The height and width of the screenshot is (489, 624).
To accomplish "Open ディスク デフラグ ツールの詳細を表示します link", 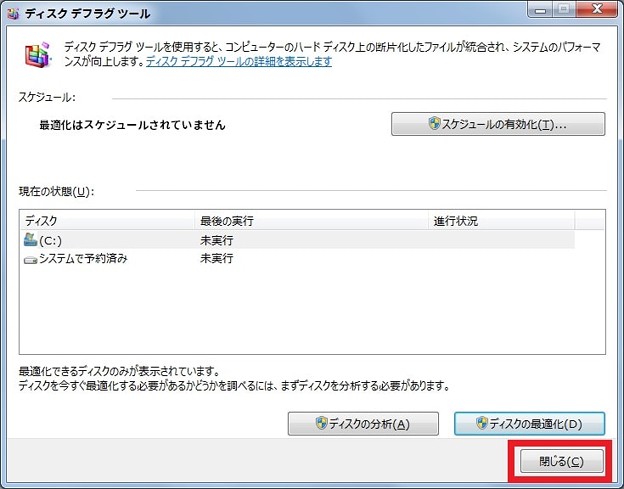I will (x=239, y=61).
